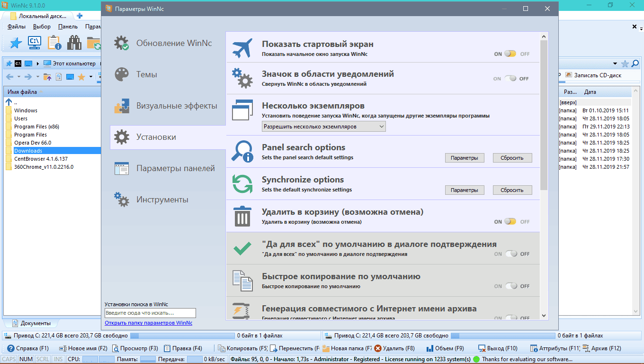Toggle Быстрое копирование по умолчанию switch
The image size is (644, 364).
tap(511, 286)
